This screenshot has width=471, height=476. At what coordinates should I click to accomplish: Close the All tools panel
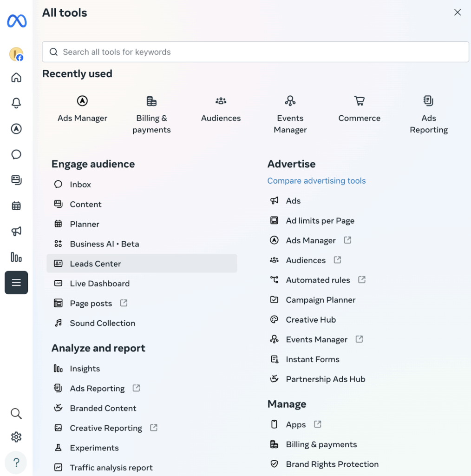[458, 12]
